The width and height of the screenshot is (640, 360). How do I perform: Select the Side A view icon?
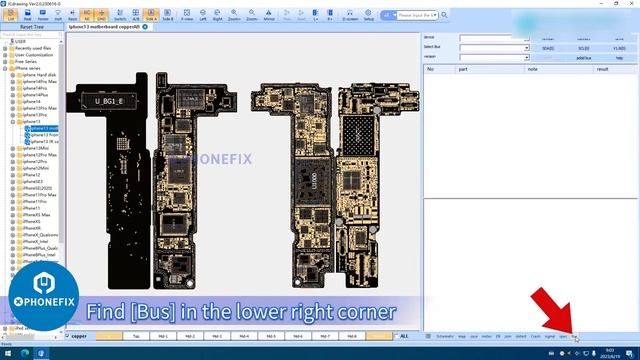(x=151, y=15)
